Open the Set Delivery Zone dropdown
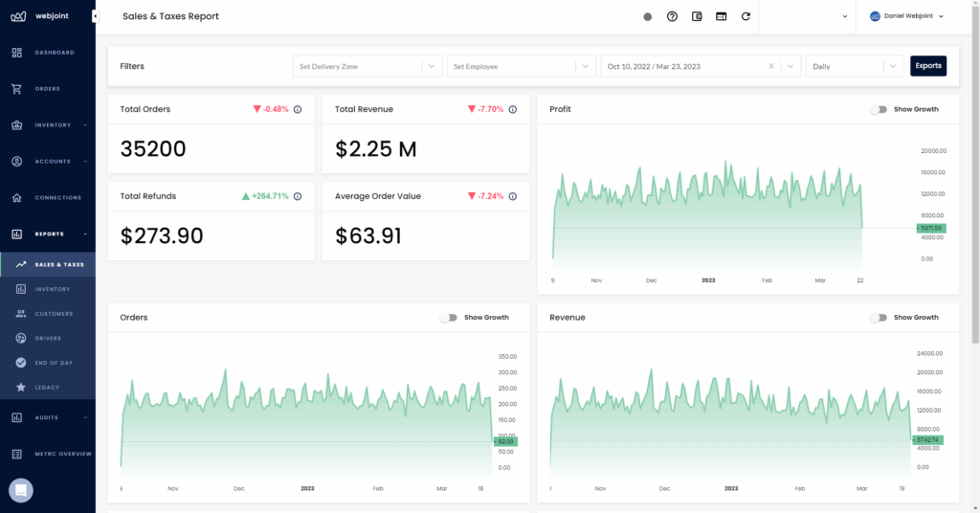 (367, 66)
